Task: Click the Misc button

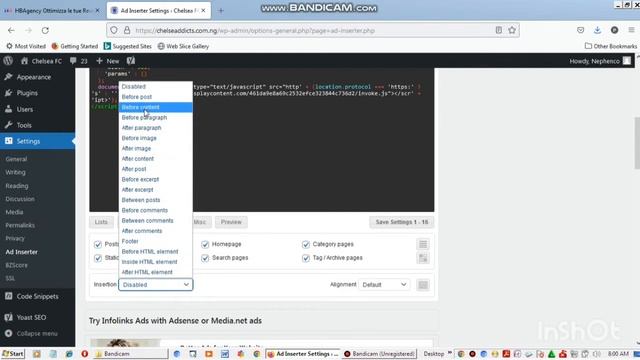Action: click(200, 222)
